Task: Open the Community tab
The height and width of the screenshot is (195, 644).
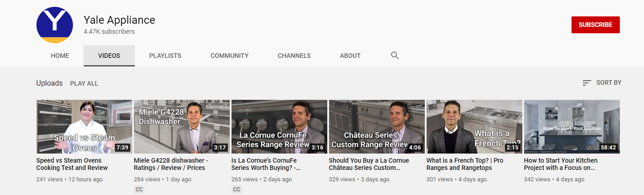Action: tap(229, 56)
